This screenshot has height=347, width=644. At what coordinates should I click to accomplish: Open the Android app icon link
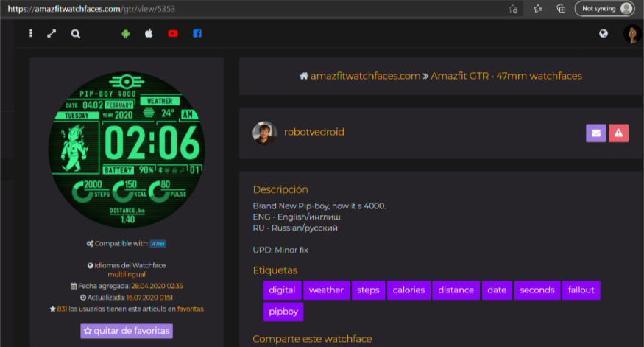(126, 34)
